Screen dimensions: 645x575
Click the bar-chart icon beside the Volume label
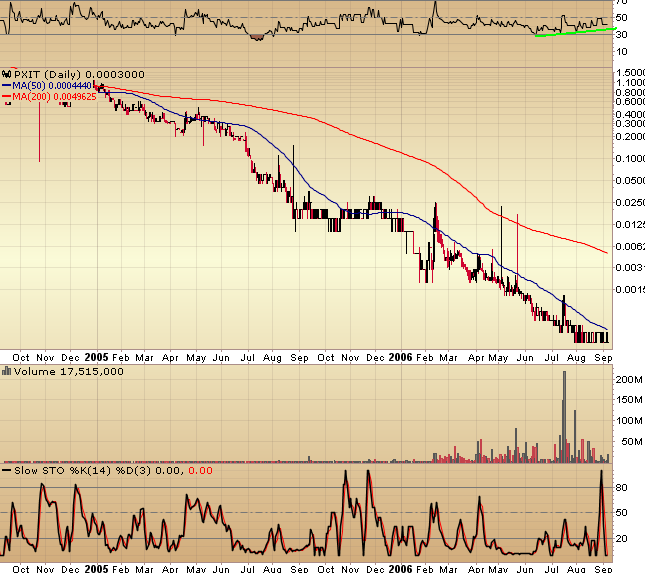tap(6, 371)
